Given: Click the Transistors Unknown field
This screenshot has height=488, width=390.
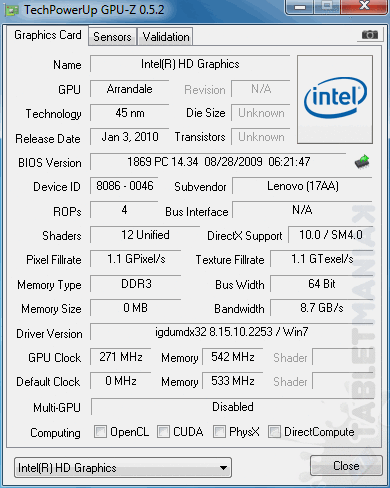Looking at the screenshot, I should [261, 137].
